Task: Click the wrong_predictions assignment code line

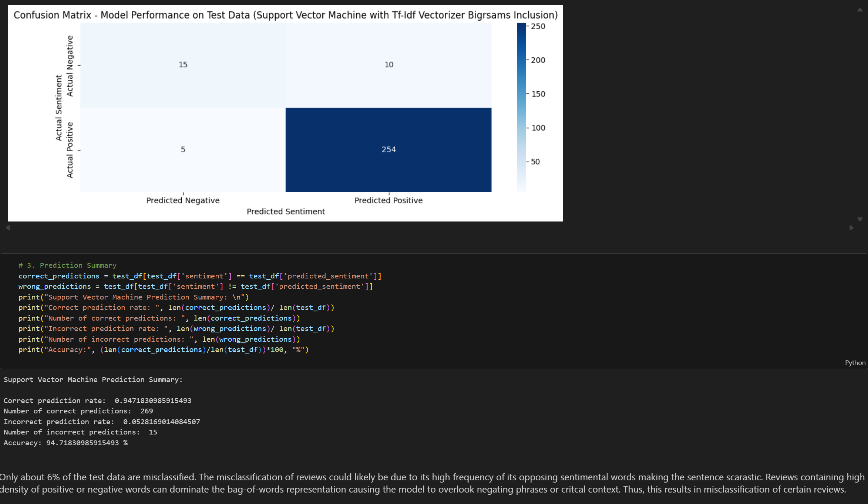Action: coord(195,287)
